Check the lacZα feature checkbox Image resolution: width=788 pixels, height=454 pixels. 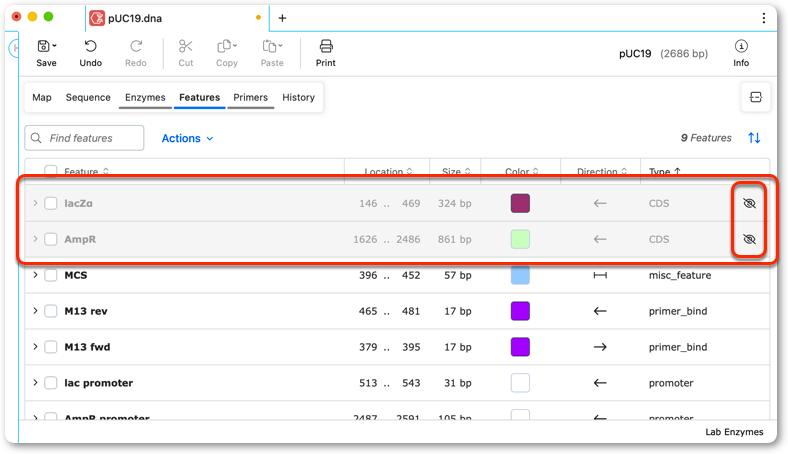[x=51, y=203]
